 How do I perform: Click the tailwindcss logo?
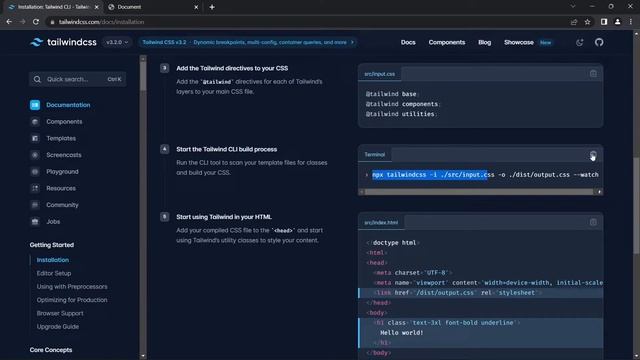pos(63,42)
